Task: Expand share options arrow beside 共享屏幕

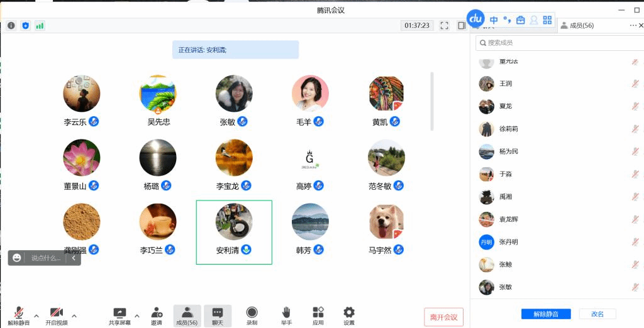Action: click(137, 315)
